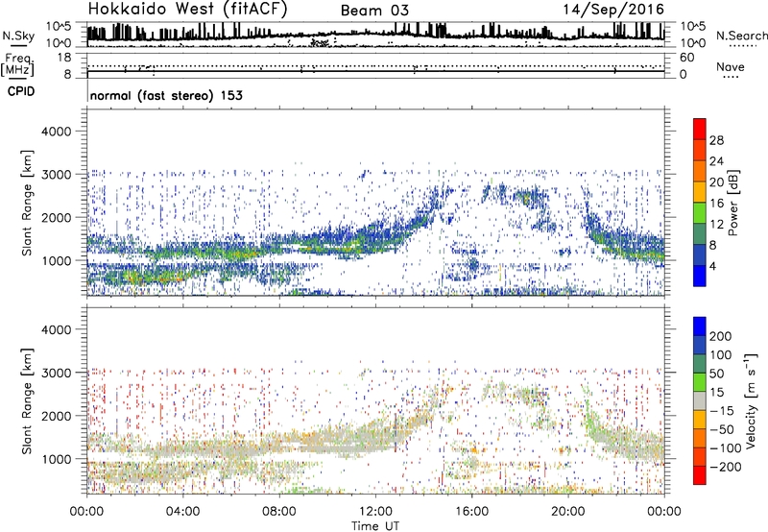Select the darkest blue bottom Power colorbar segment

(700, 276)
